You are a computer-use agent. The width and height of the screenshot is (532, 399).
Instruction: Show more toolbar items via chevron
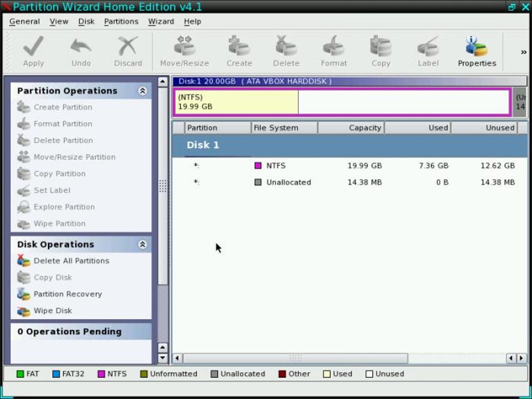click(x=524, y=52)
